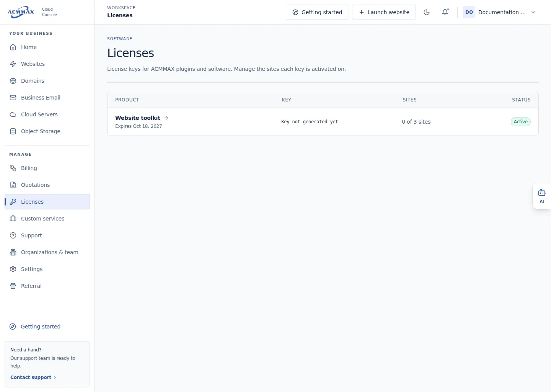Image resolution: width=551 pixels, height=392 pixels.
Task: Expand the Documentation workspace dropdown
Action: point(533,12)
